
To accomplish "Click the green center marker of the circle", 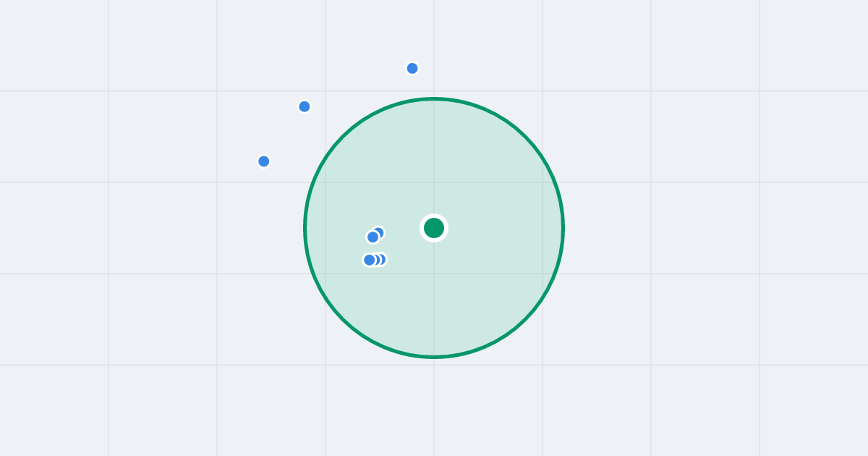I will tap(434, 228).
